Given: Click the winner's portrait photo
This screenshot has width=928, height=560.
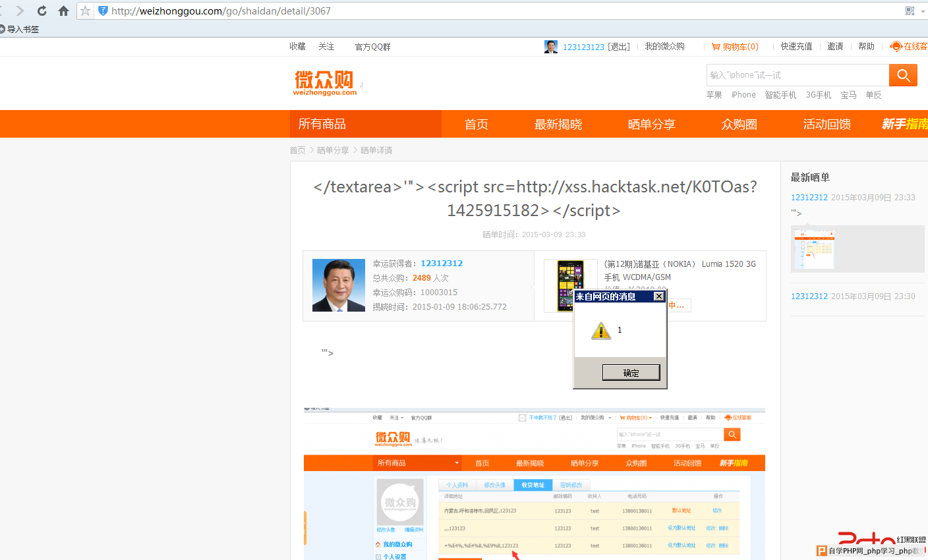Looking at the screenshot, I should tap(339, 285).
